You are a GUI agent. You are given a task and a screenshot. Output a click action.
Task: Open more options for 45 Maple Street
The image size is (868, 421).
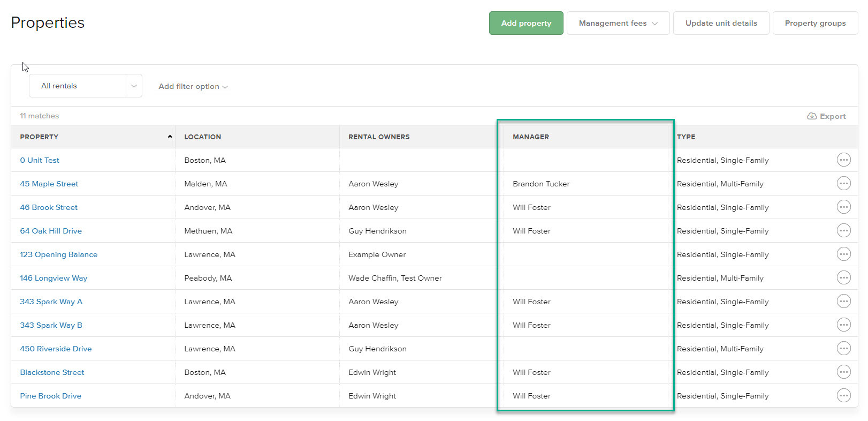[843, 184]
